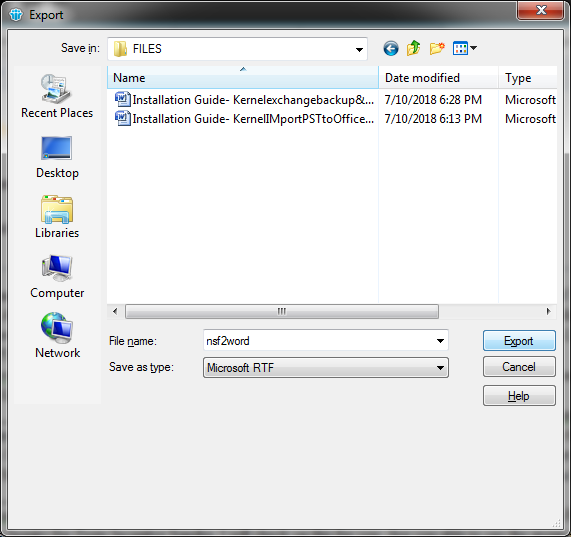Open Recent Places location
The width and height of the screenshot is (571, 537).
click(57, 96)
